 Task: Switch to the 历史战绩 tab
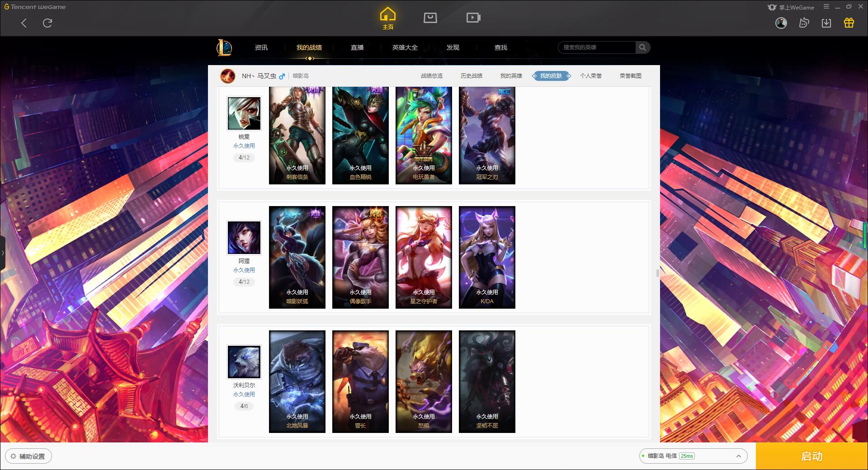472,76
